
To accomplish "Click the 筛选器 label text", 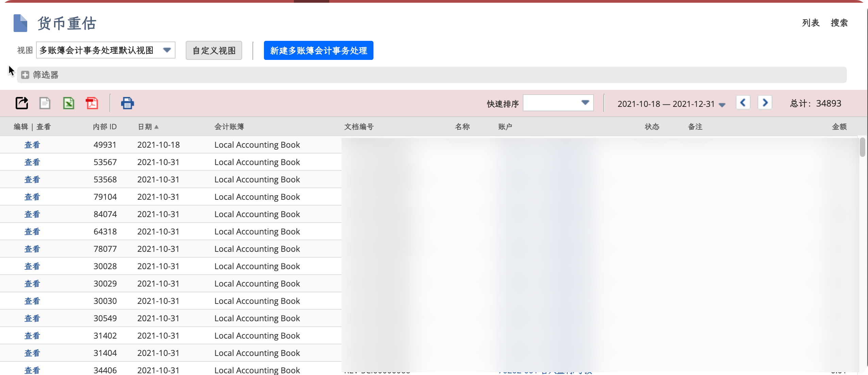I will coord(46,75).
